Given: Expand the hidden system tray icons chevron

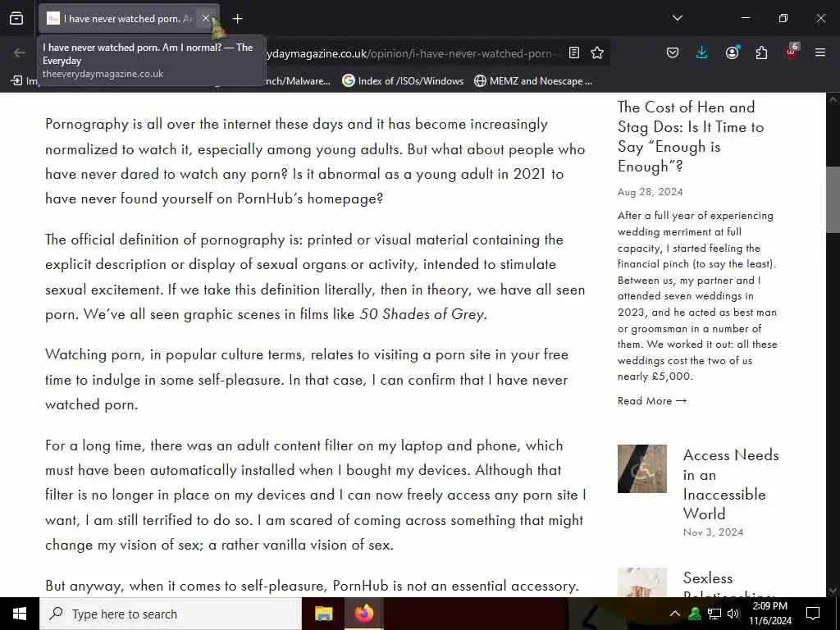Looking at the screenshot, I should tap(675, 614).
